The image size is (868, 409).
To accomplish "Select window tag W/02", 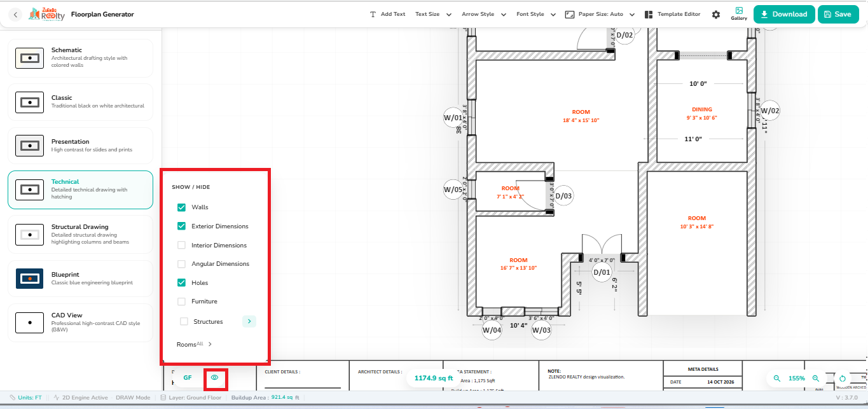I will [769, 110].
